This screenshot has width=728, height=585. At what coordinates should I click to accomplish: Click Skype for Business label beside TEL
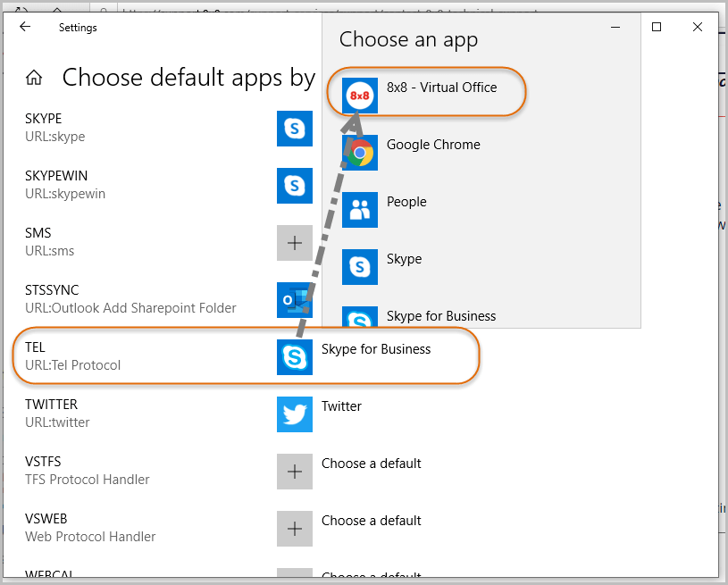[x=376, y=349]
